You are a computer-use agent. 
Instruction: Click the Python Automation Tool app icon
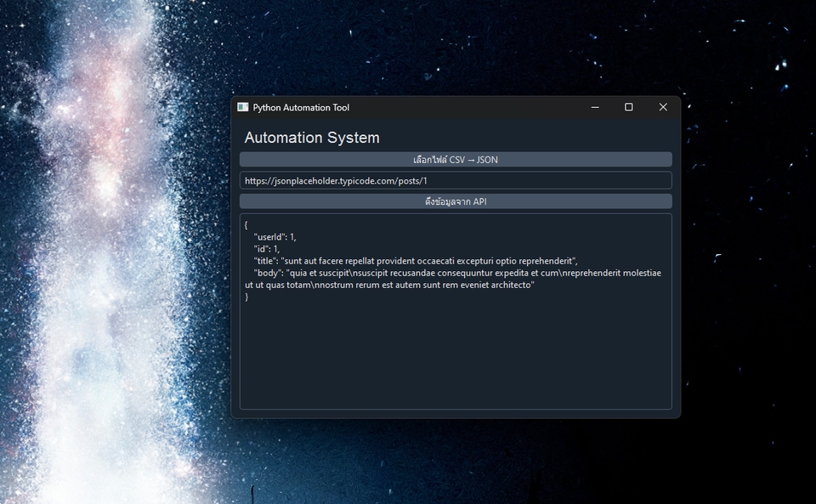tap(242, 107)
